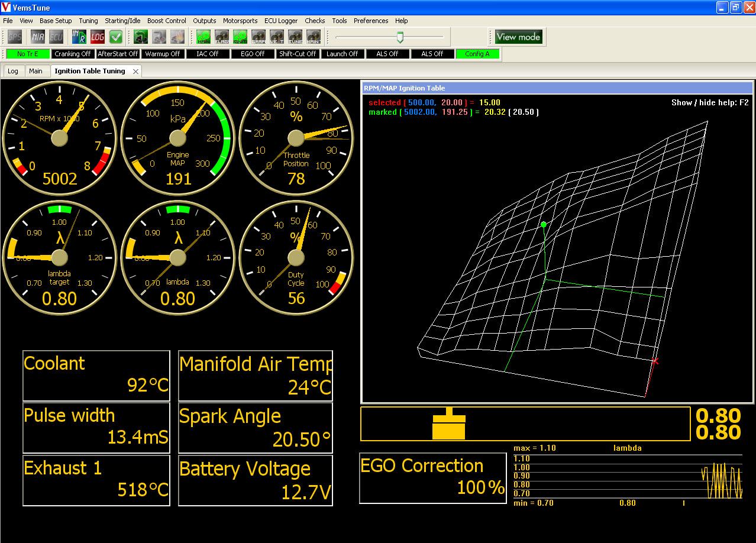The height and width of the screenshot is (543, 756).
Task: Expand the ECU Logger menu
Action: point(281,21)
